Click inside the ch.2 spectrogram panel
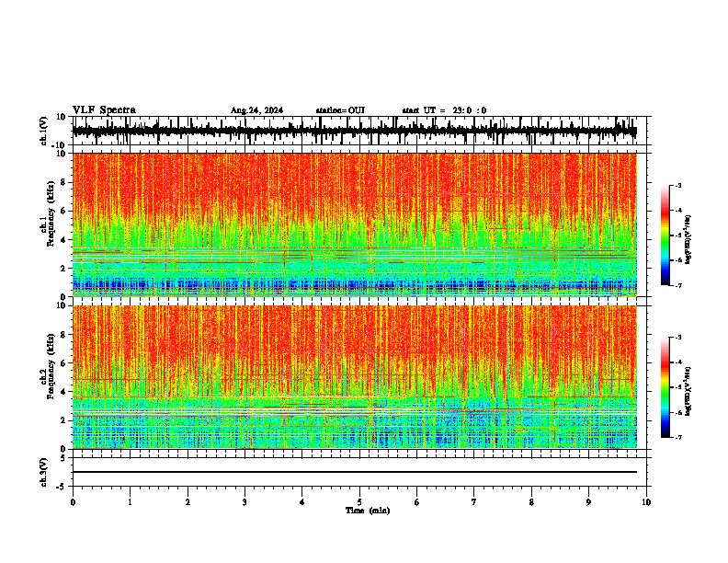728x563 pixels. [x=354, y=377]
